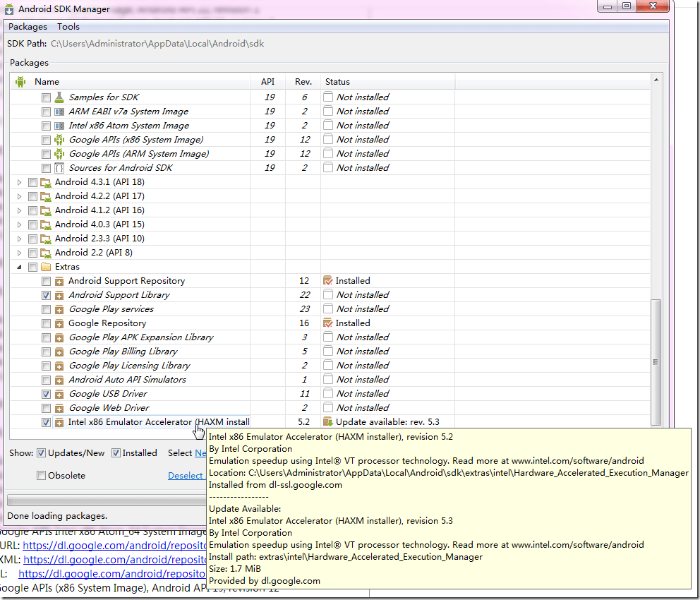700x600 pixels.
Task: Click the Sources for Android SDK braces icon
Action: (x=59, y=168)
